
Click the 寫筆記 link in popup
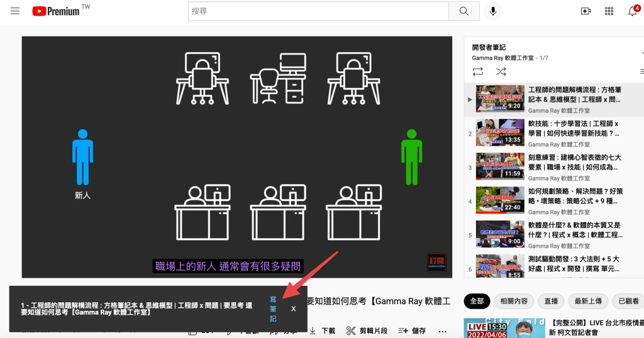(x=273, y=308)
